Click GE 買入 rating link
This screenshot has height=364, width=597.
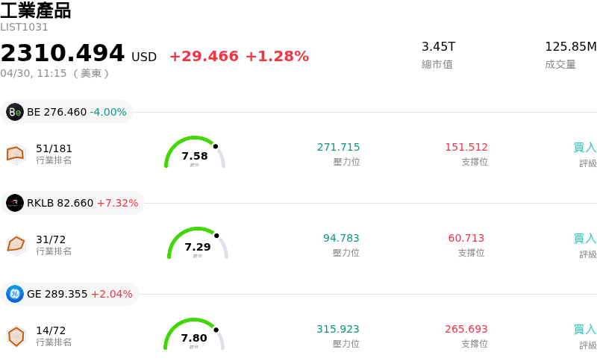584,330
